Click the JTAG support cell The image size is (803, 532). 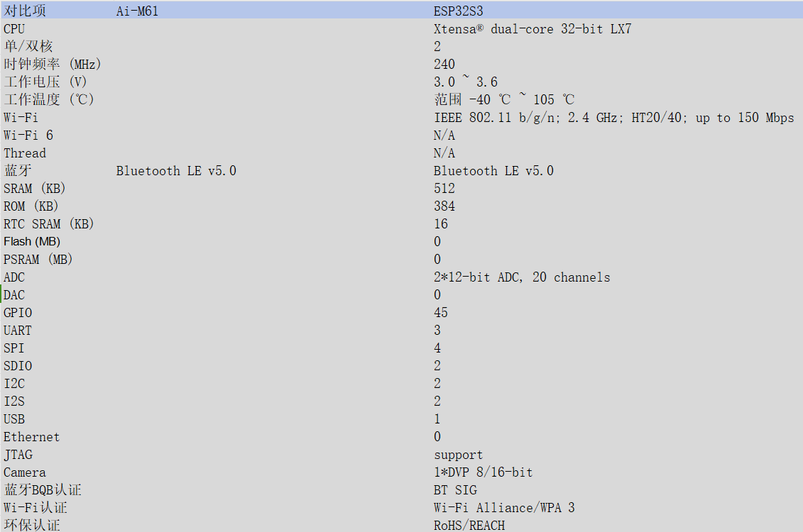click(459, 455)
